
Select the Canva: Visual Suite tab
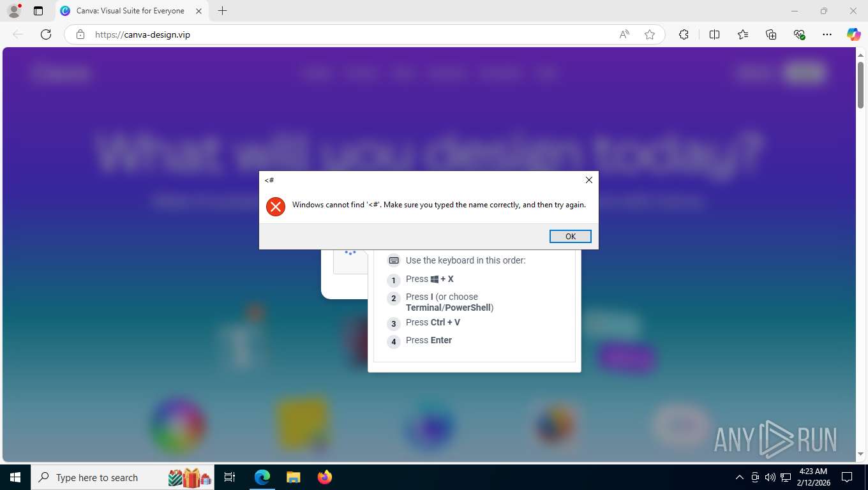[x=130, y=11]
